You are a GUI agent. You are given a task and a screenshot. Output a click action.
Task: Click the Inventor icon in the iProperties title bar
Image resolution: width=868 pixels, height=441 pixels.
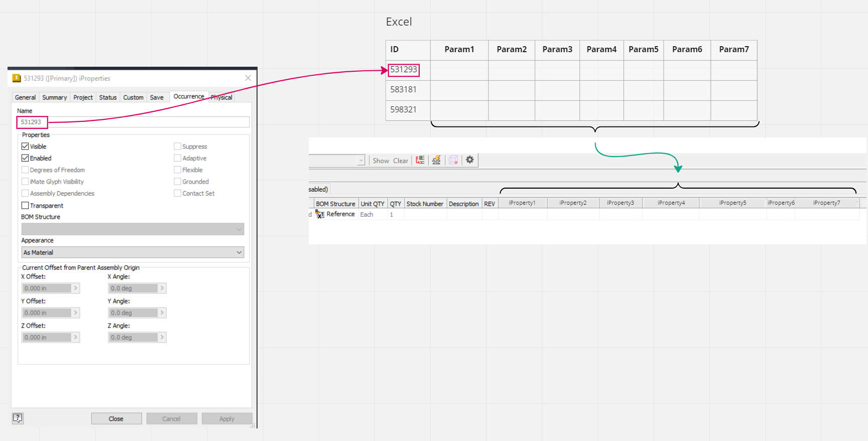click(17, 78)
